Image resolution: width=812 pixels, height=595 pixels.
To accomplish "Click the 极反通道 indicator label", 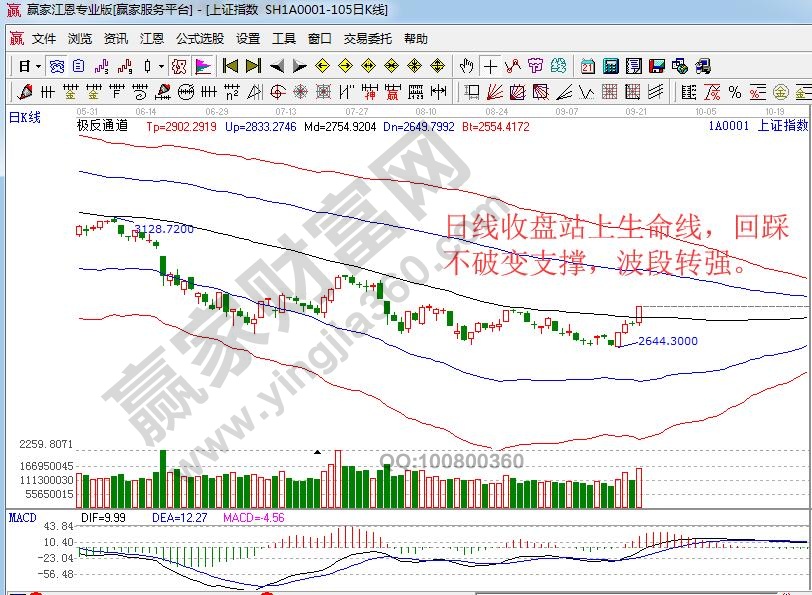I will (102, 127).
